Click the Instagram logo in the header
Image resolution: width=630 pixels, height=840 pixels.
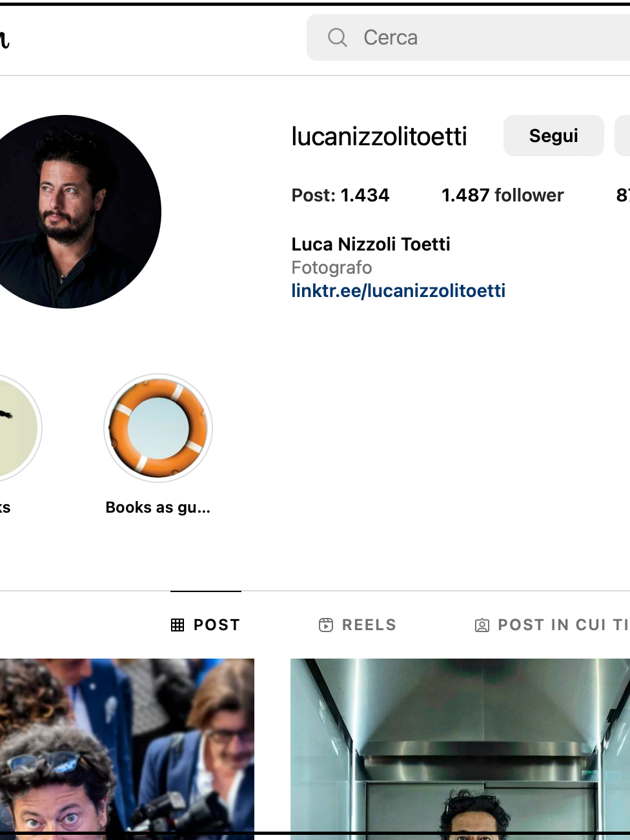(5, 39)
